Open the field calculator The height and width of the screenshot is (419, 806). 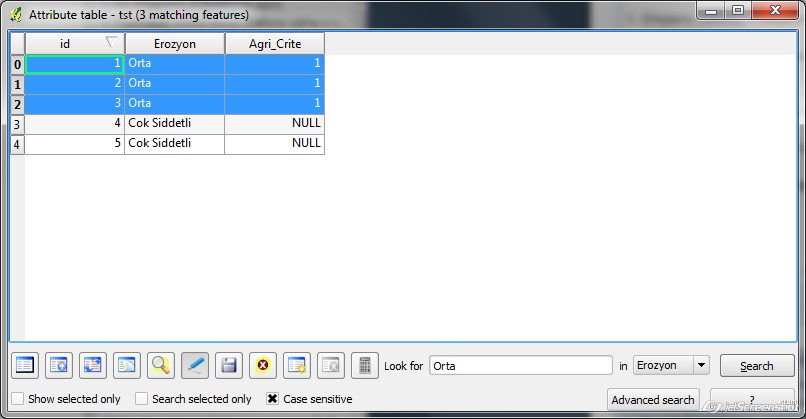(x=365, y=366)
